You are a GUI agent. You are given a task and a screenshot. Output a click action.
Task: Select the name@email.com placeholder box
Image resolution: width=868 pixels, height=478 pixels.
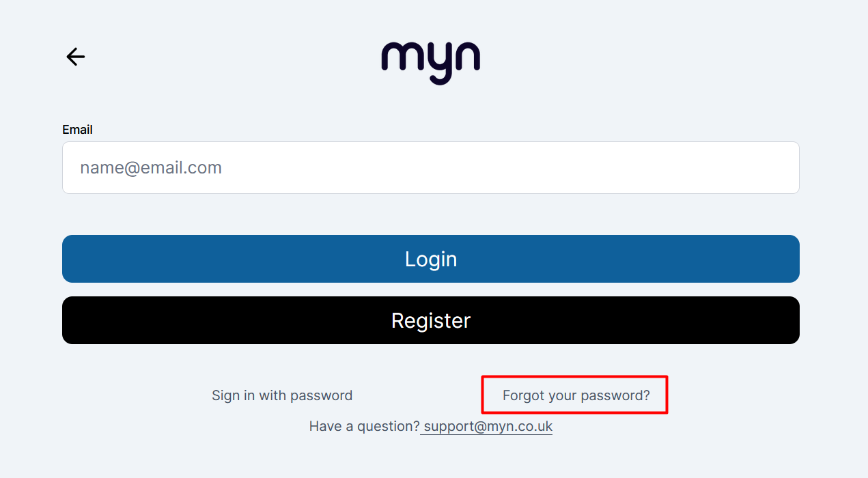pyautogui.click(x=431, y=167)
